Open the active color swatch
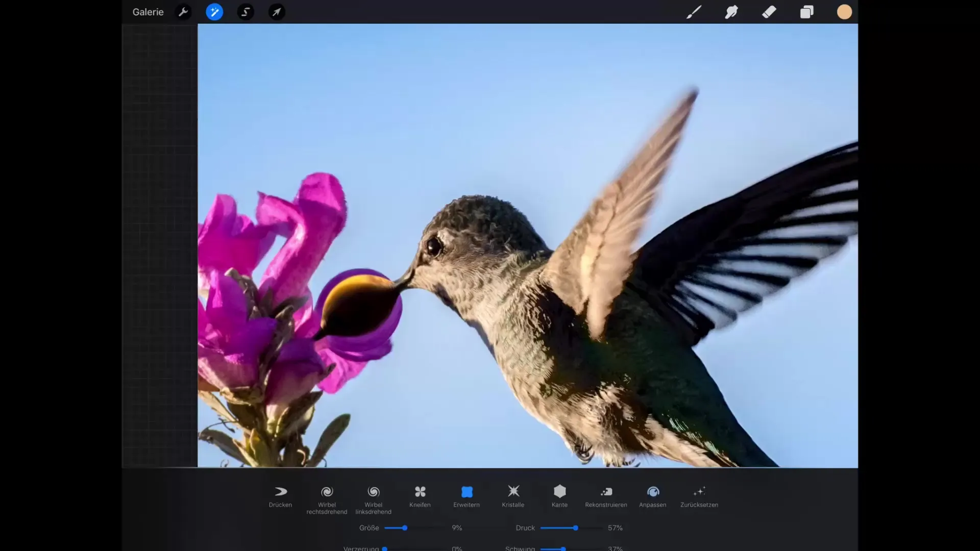The width and height of the screenshot is (980, 551). pos(844,12)
